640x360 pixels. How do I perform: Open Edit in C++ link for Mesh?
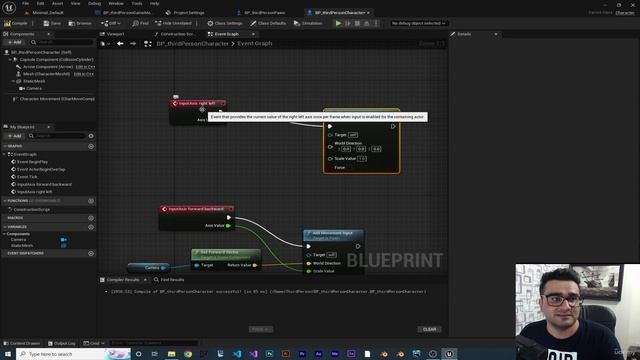click(84, 74)
